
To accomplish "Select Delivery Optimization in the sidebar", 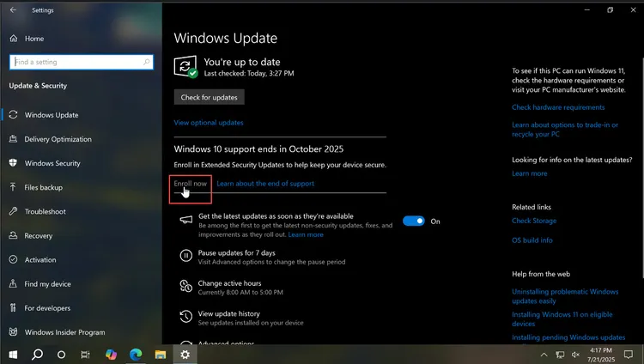I will point(58,139).
